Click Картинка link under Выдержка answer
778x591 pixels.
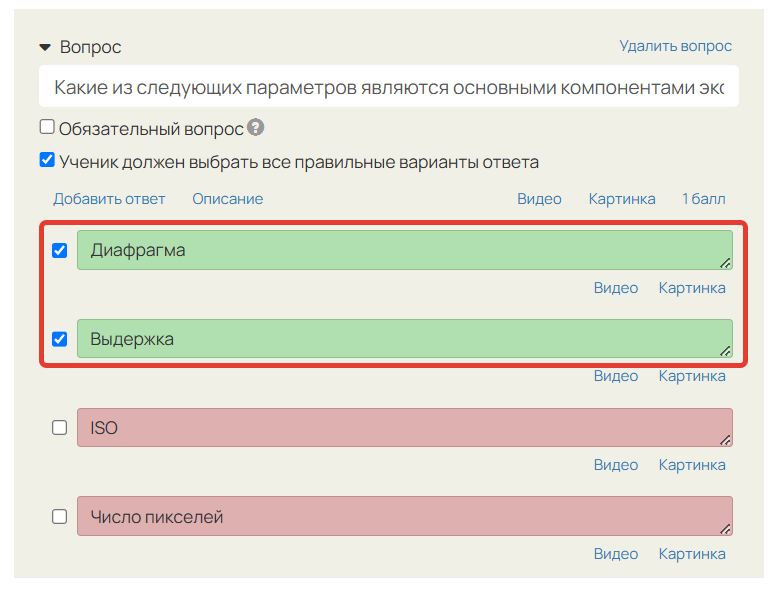pyautogui.click(x=692, y=376)
